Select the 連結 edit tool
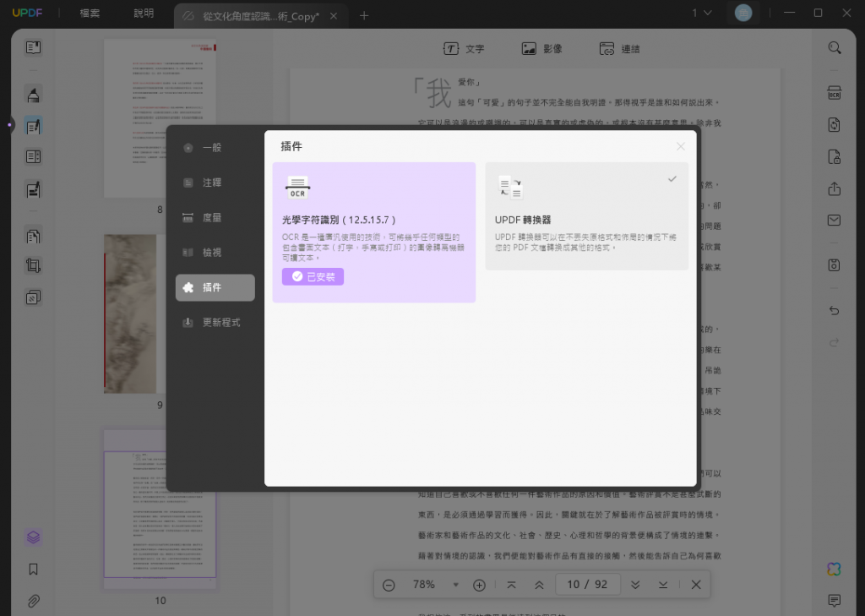Image resolution: width=865 pixels, height=616 pixels. click(x=620, y=49)
